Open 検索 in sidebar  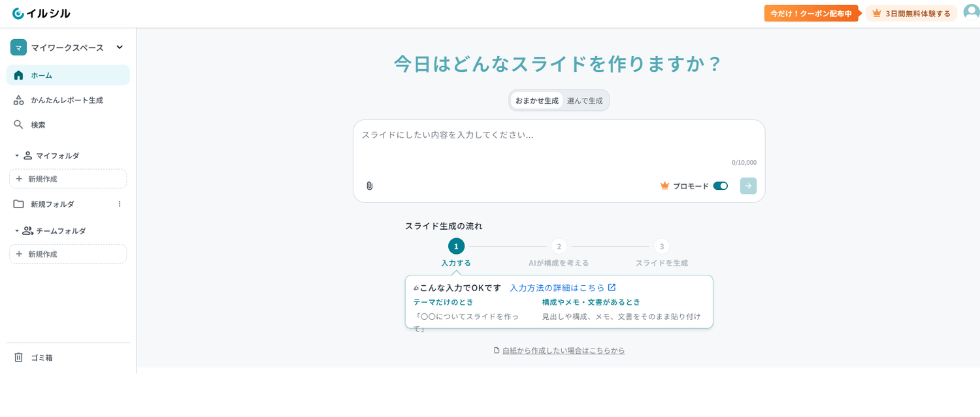pyautogui.click(x=68, y=124)
